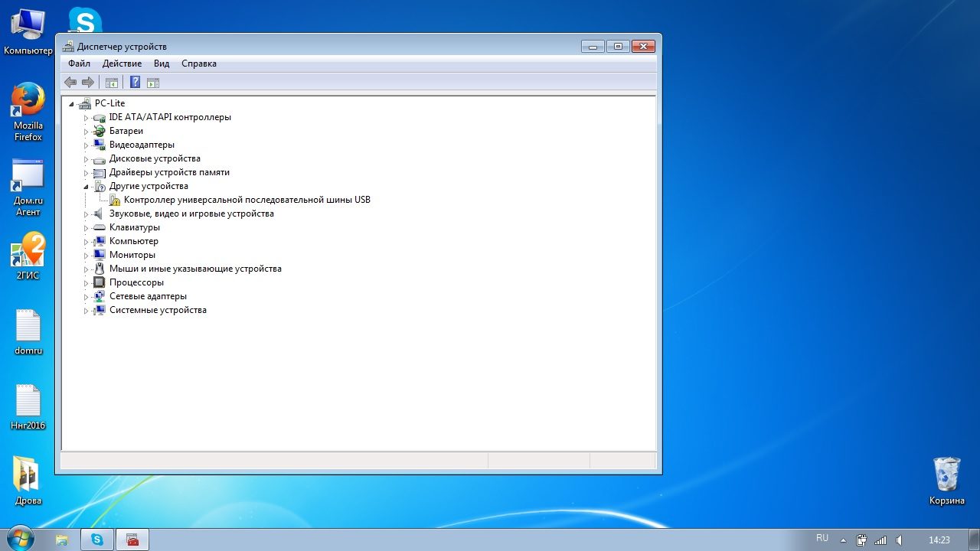980x551 pixels.
Task: Click the RU language indicator
Action: point(822,539)
